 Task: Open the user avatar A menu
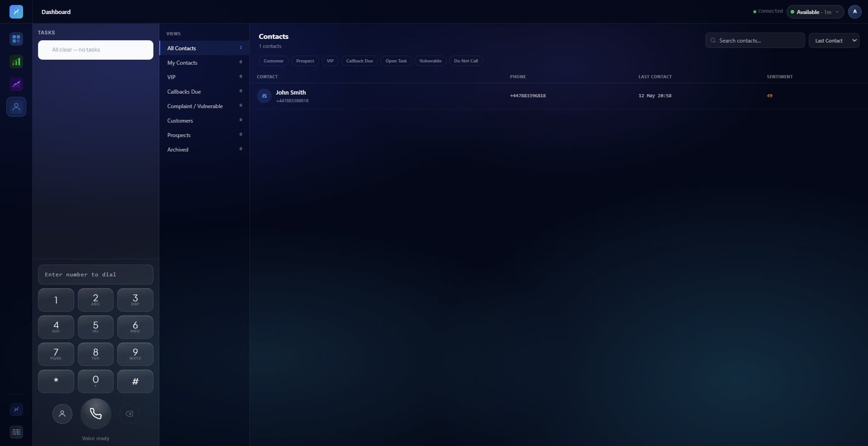(854, 12)
